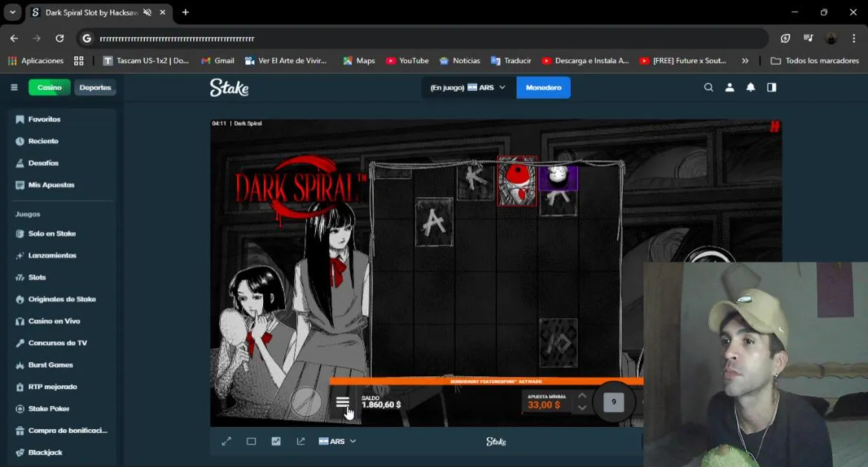The height and width of the screenshot is (467, 868).
Task: Expand the hidden bookmarks chevron
Action: (x=745, y=60)
